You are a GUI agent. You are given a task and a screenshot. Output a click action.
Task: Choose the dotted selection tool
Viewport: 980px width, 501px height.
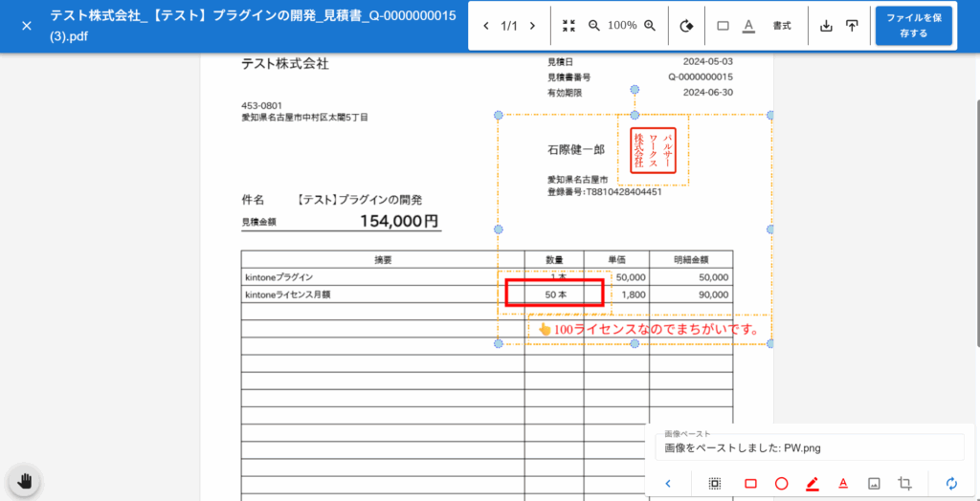pos(715,484)
